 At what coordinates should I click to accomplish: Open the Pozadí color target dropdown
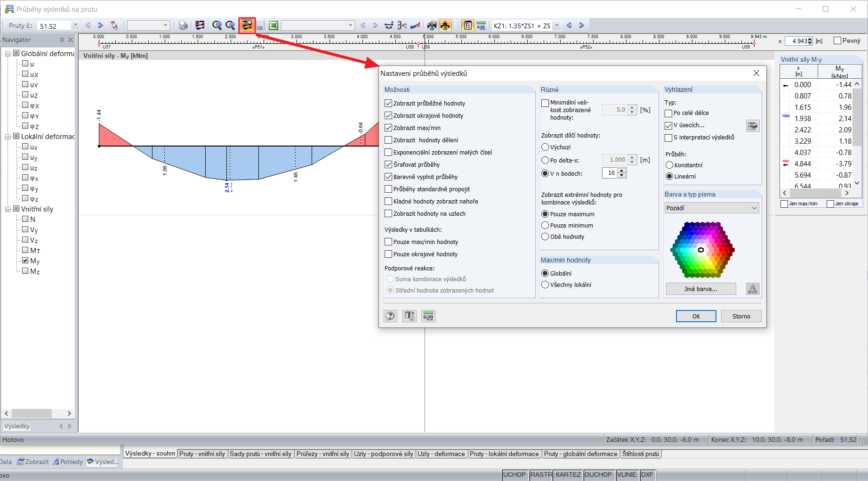(712, 208)
